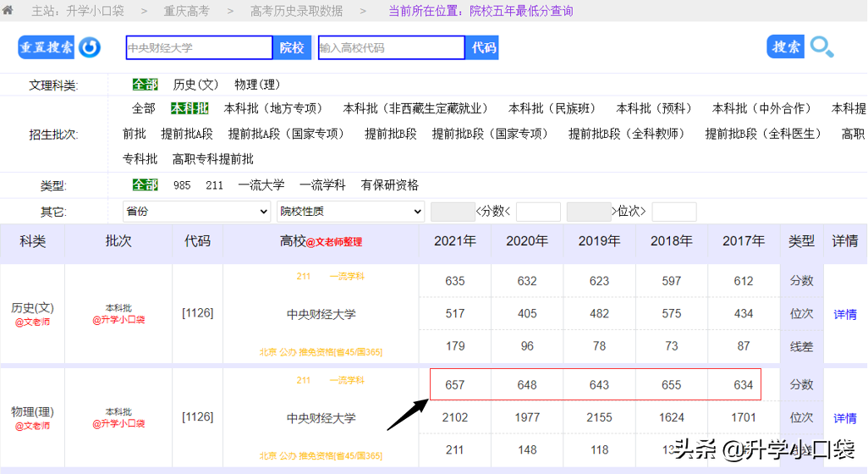Screen dimensions: 868x474
Task: Select 本科批(非西藏生定藏就业) filter
Action: pos(415,108)
